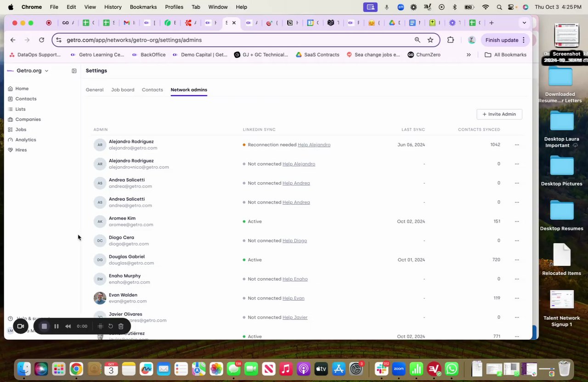
Task: Open the Bookmarks menu in menu bar
Action: (143, 7)
